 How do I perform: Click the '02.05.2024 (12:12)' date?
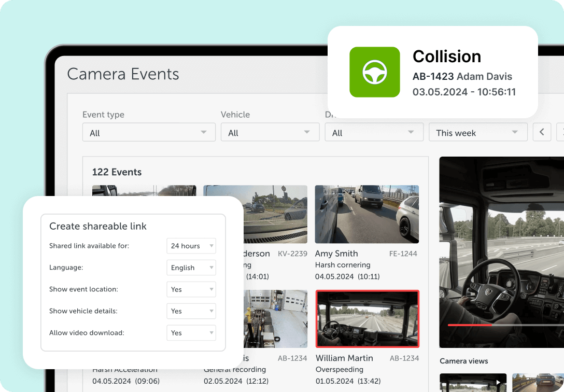[x=236, y=381]
